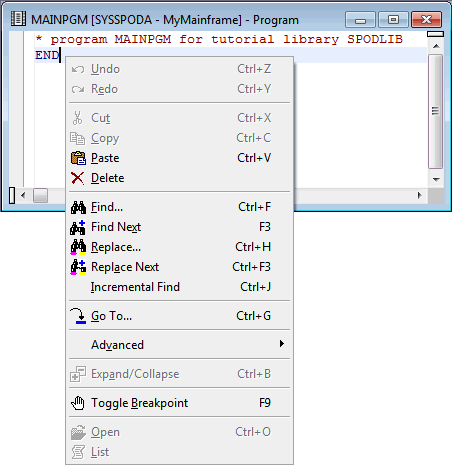Click the horizontal scrollbar thumb
Screen dimensions: 452x465
coord(40,195)
